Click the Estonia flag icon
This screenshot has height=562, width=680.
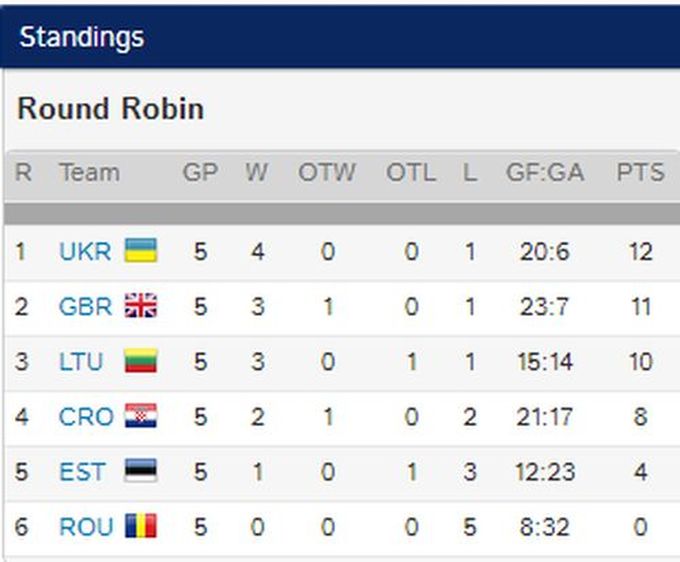tap(140, 471)
